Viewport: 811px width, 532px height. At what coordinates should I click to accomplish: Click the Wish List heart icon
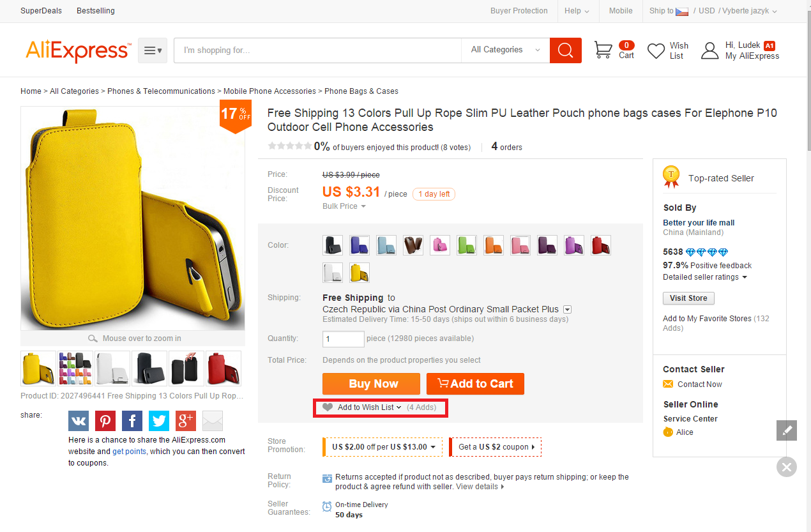coord(656,51)
